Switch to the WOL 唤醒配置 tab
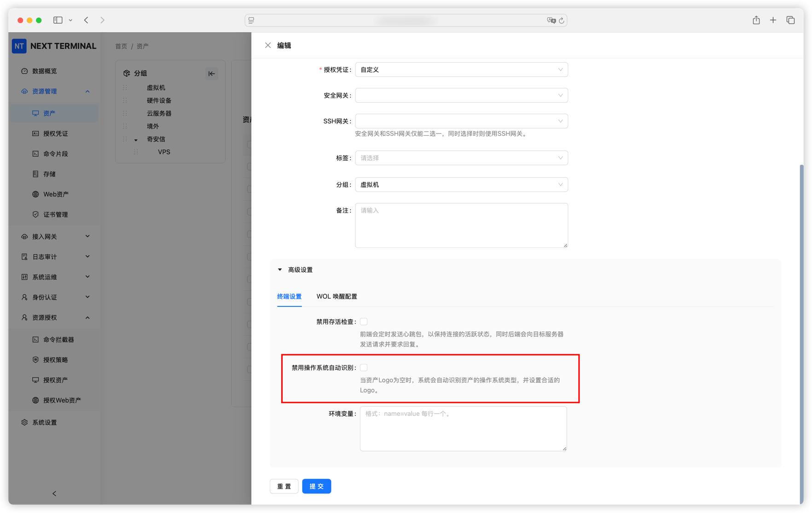Viewport: 812px width, 513px height. (336, 297)
